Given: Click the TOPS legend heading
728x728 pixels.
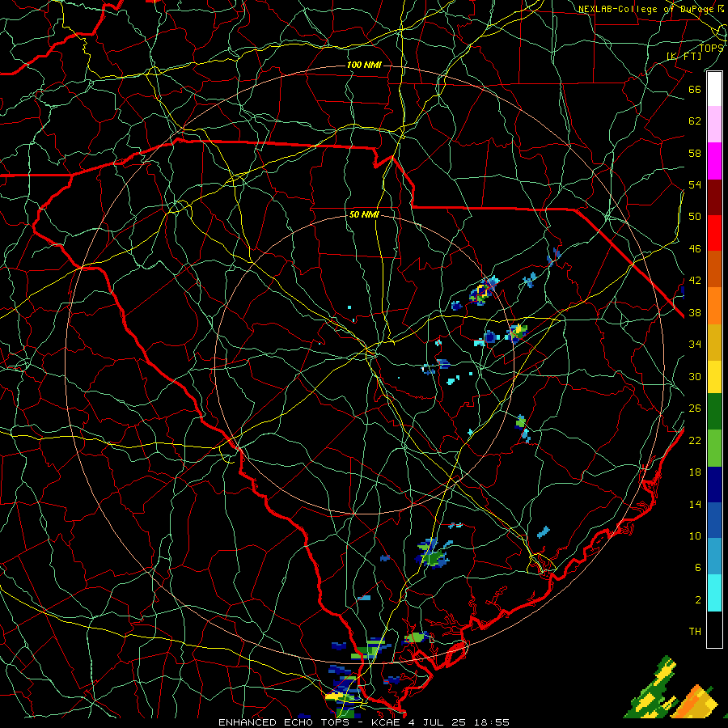Looking at the screenshot, I should [711, 48].
